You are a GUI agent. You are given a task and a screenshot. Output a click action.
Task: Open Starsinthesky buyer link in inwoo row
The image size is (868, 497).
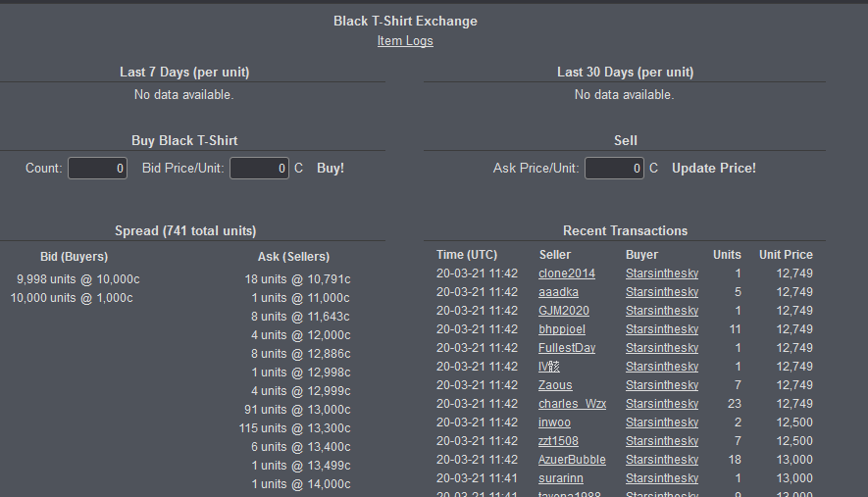[662, 422]
